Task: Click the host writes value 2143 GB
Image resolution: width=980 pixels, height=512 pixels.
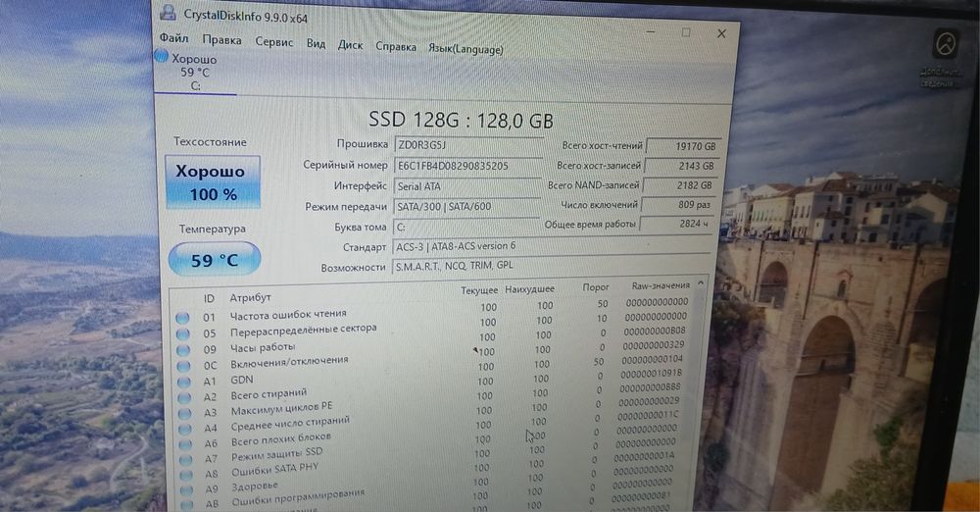Action: click(682, 166)
